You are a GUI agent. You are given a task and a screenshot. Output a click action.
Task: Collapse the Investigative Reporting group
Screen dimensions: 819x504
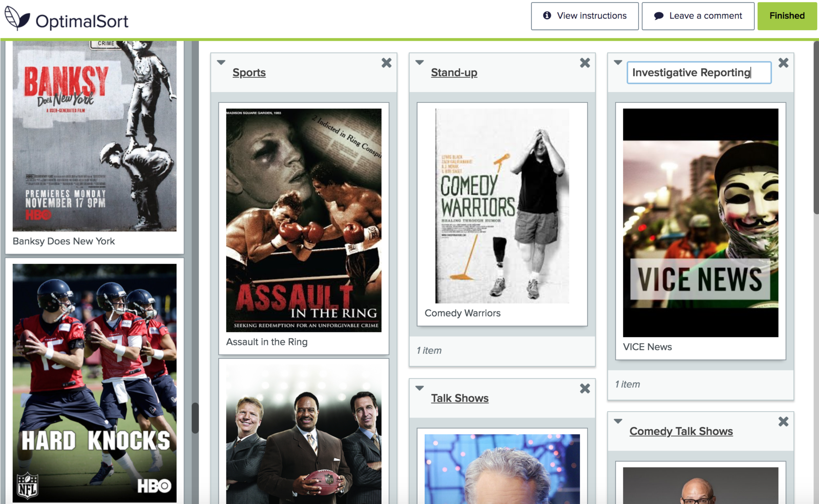click(x=618, y=62)
